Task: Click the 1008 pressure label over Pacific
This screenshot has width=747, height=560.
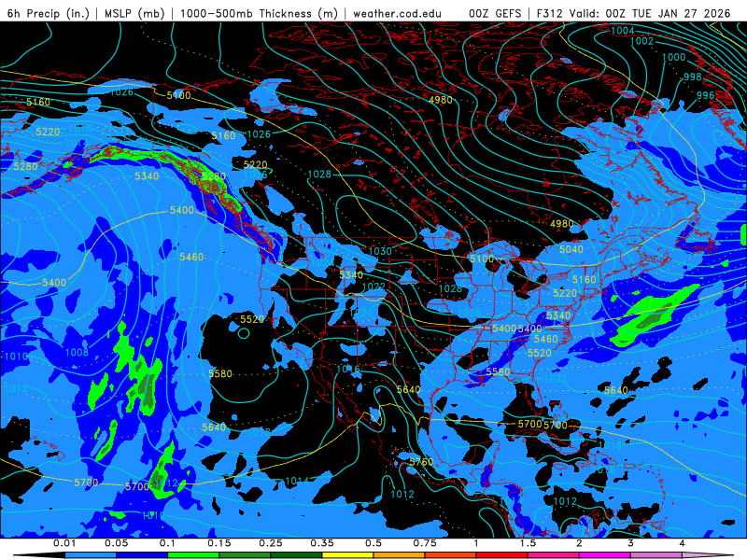Action: pyautogui.click(x=77, y=353)
